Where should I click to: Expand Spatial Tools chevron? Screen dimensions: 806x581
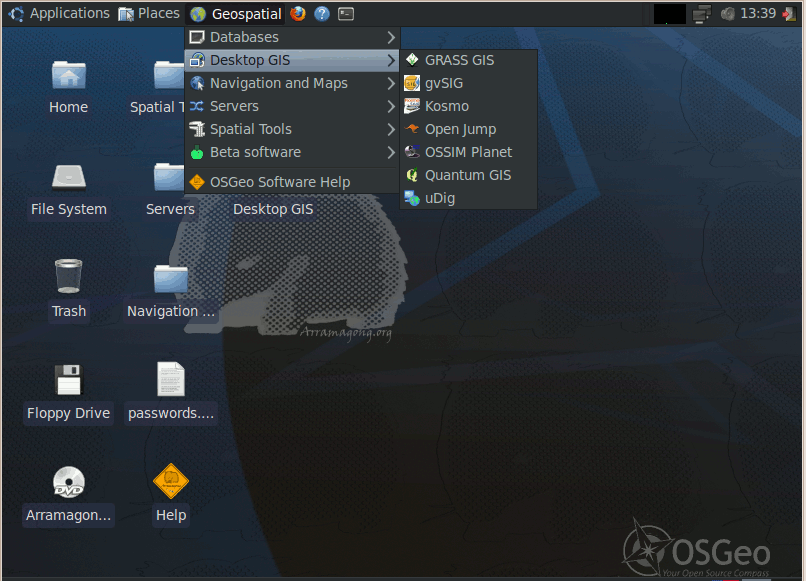tap(391, 129)
